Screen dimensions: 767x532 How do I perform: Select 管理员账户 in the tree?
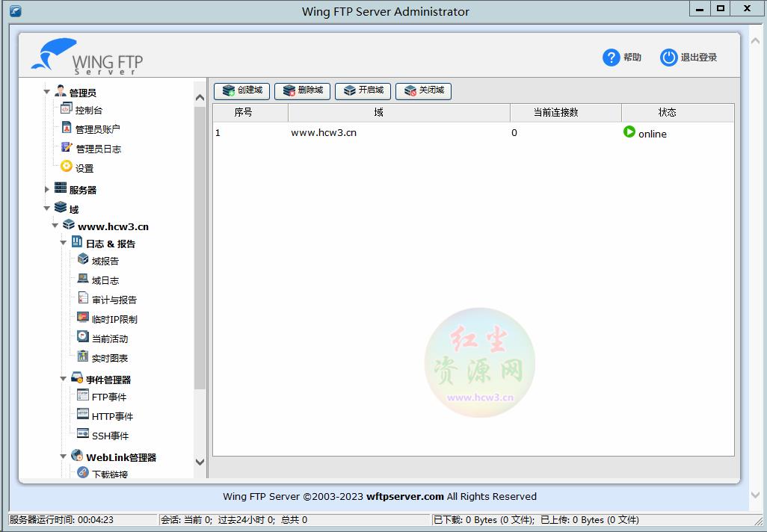97,129
